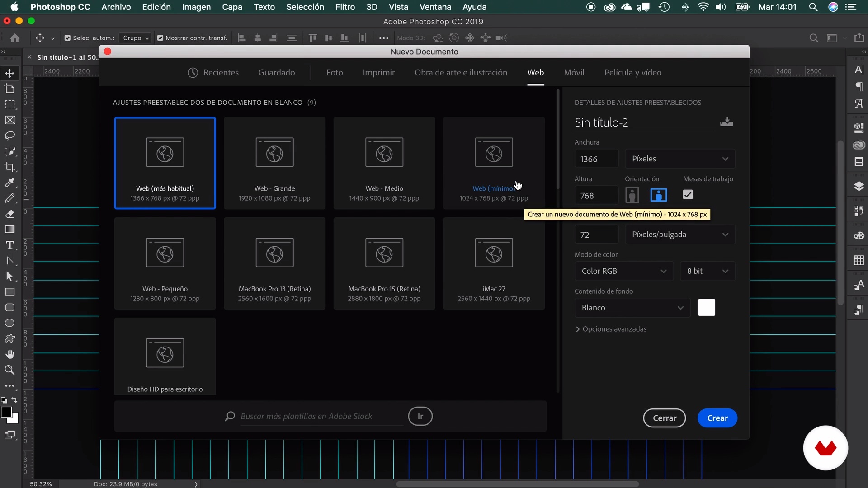
Task: Choose landscape orientation
Action: pos(658,195)
